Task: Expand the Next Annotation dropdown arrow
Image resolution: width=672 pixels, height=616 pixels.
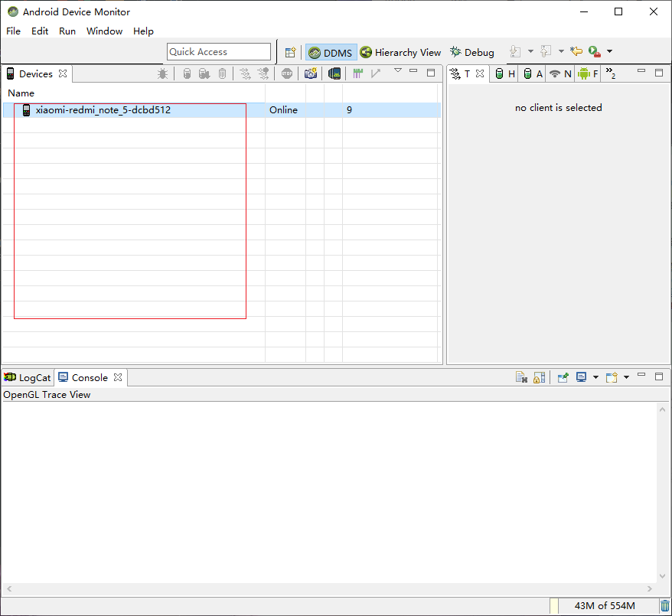Action: click(530, 51)
